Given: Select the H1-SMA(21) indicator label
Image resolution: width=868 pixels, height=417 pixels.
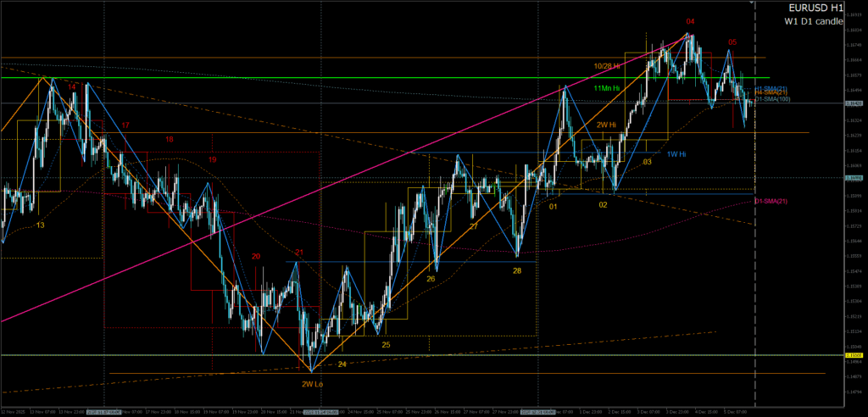Looking at the screenshot, I should pyautogui.click(x=771, y=88).
